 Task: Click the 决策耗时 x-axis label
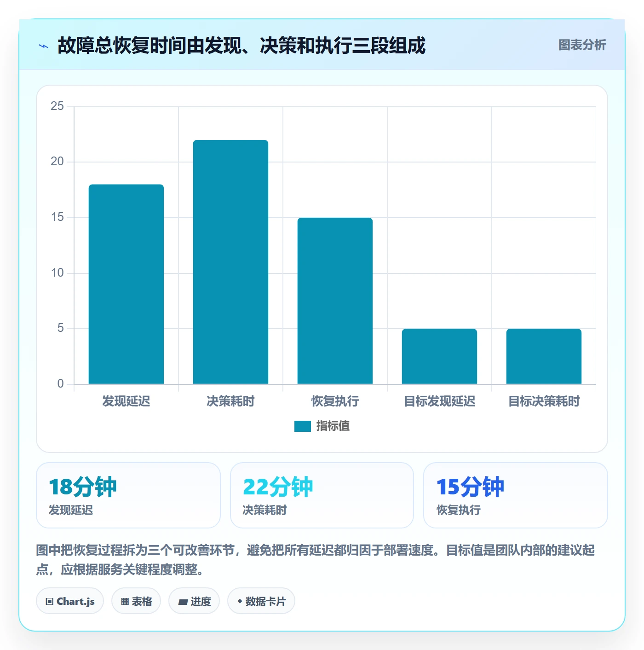tap(230, 401)
